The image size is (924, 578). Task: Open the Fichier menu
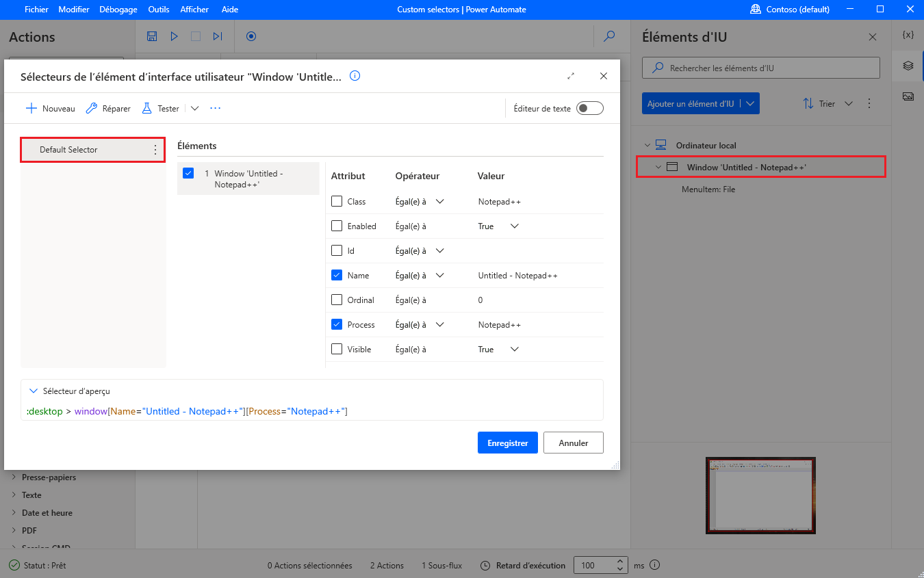tap(36, 10)
